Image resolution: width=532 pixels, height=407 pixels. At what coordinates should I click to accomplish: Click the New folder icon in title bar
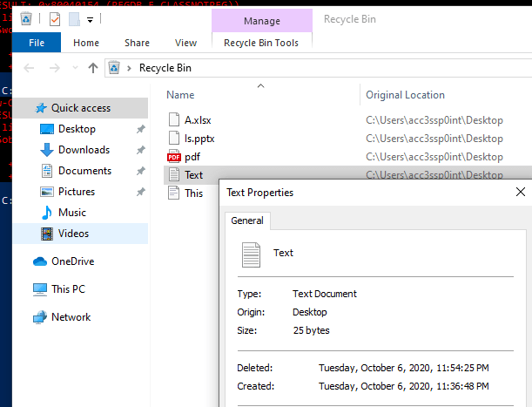tap(75, 19)
